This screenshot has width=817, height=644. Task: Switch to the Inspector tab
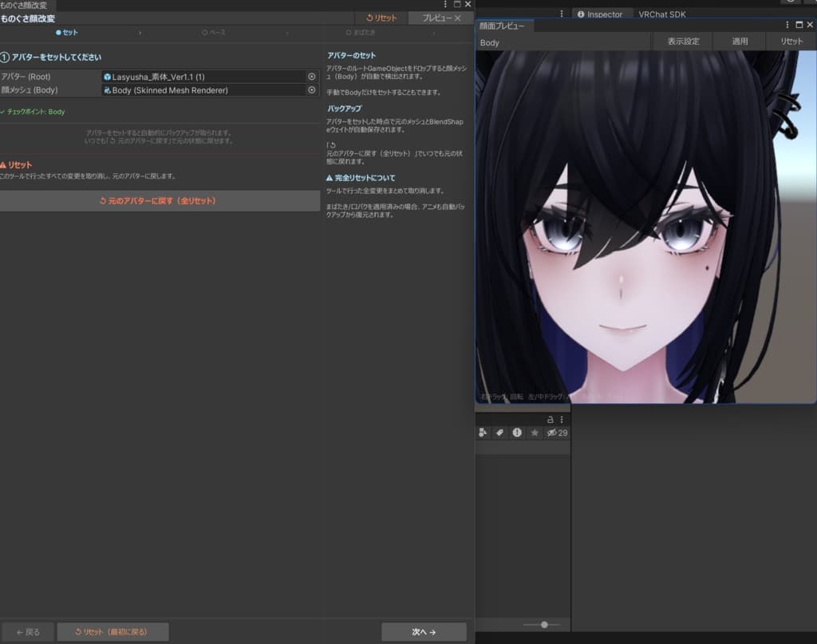click(x=600, y=14)
